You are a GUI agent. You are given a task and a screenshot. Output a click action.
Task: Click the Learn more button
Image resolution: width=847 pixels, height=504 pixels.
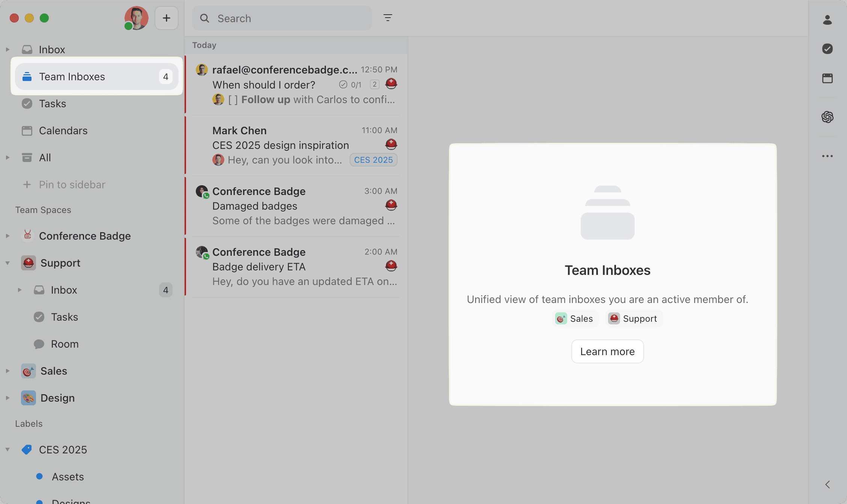point(607,351)
